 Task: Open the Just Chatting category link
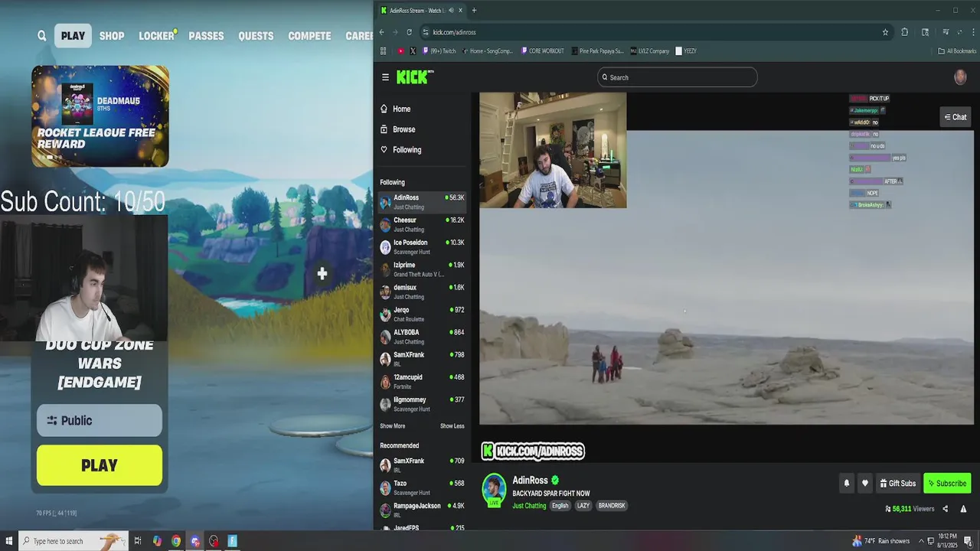(529, 506)
